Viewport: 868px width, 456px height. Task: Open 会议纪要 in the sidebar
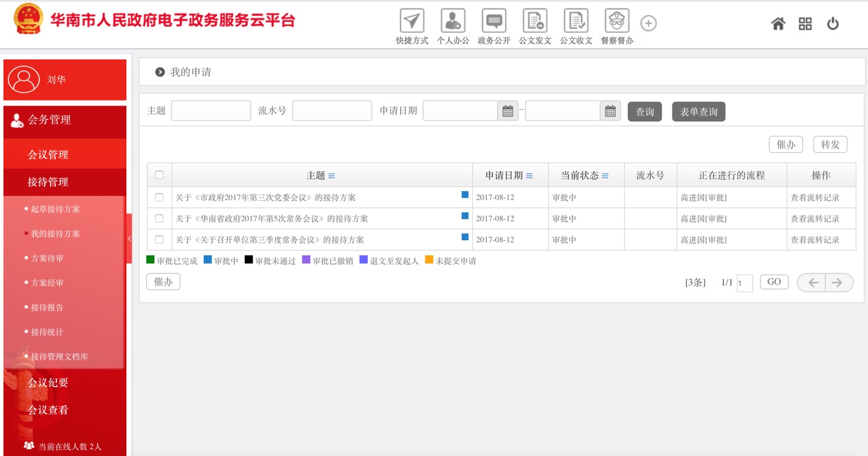(x=48, y=383)
